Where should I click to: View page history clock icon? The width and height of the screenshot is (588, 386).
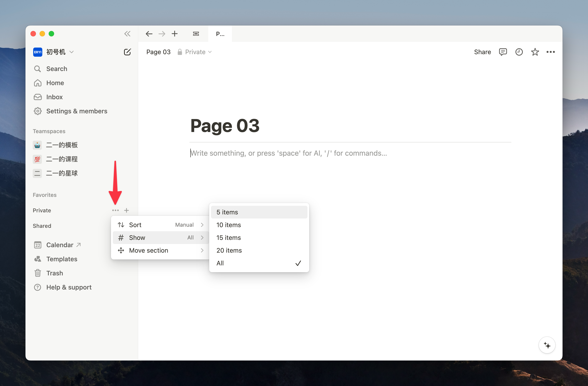pyautogui.click(x=519, y=52)
